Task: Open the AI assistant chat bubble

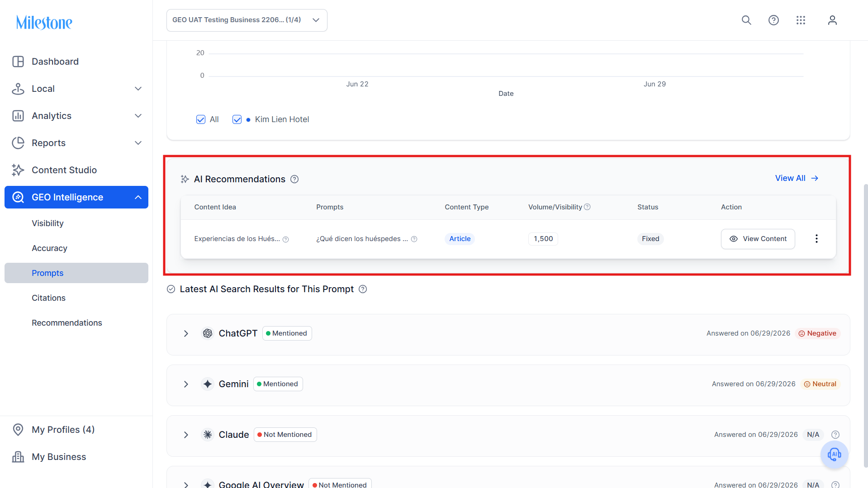Action: [834, 455]
